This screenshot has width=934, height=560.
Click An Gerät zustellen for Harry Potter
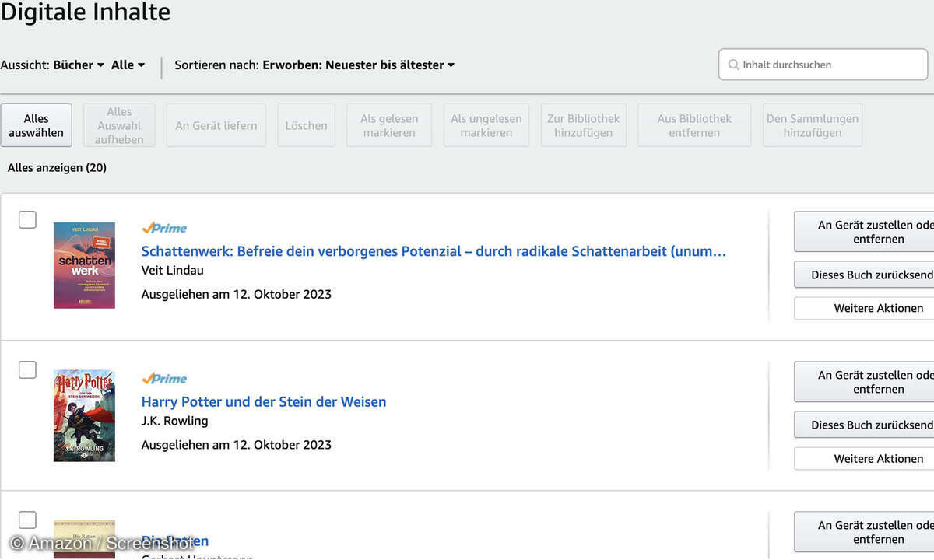864,382
